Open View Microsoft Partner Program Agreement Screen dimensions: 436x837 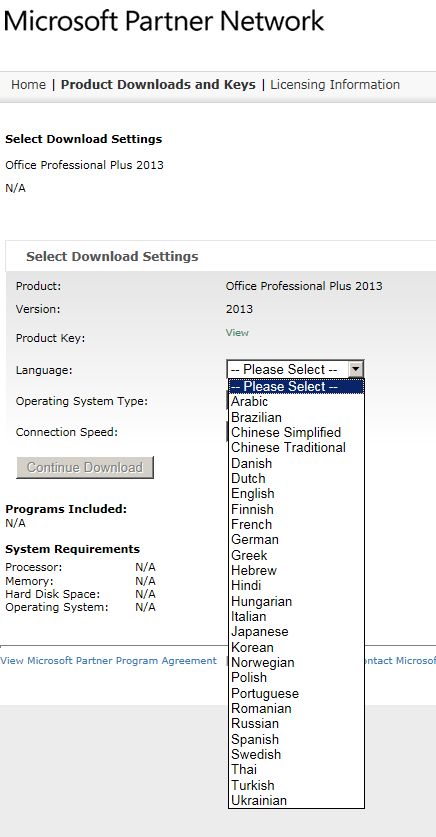click(x=109, y=661)
